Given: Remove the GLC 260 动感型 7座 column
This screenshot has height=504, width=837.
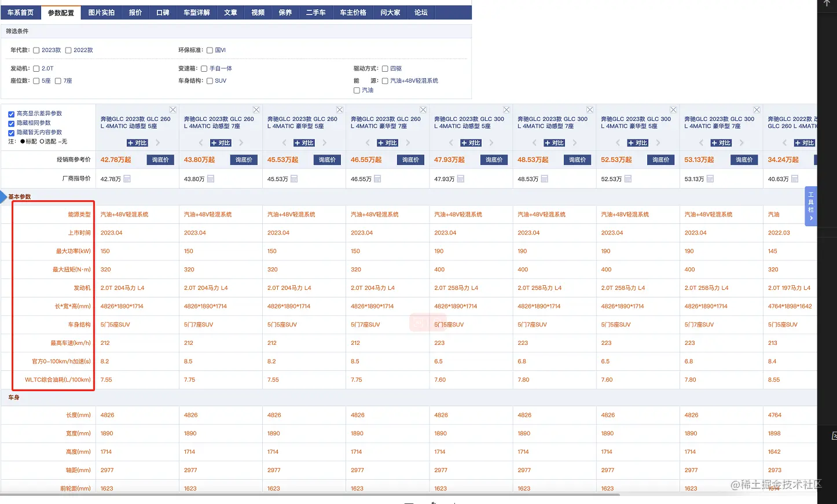Looking at the screenshot, I should [256, 110].
